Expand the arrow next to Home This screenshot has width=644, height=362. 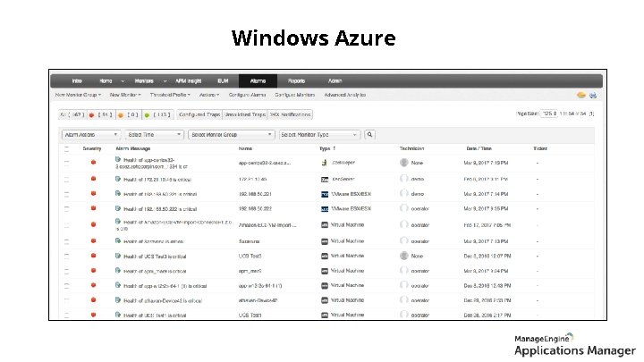point(123,81)
